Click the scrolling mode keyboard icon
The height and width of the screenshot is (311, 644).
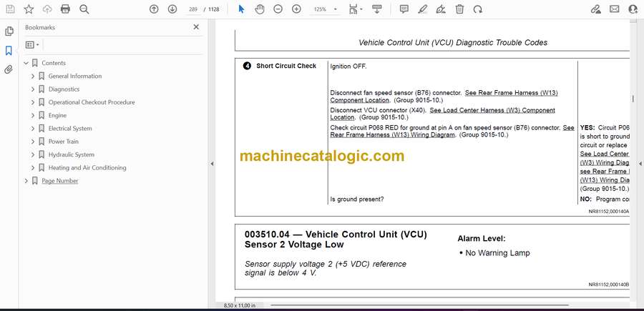[376, 9]
